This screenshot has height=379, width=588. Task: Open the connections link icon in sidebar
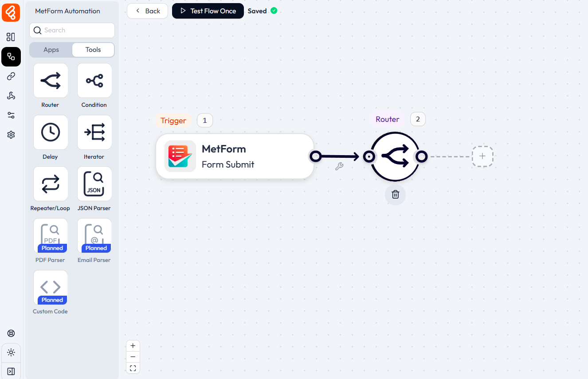click(x=11, y=76)
